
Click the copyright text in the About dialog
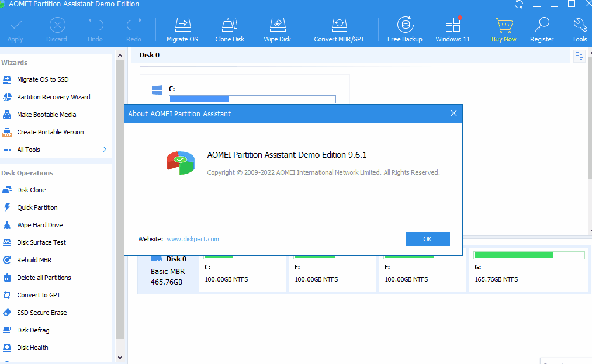324,172
